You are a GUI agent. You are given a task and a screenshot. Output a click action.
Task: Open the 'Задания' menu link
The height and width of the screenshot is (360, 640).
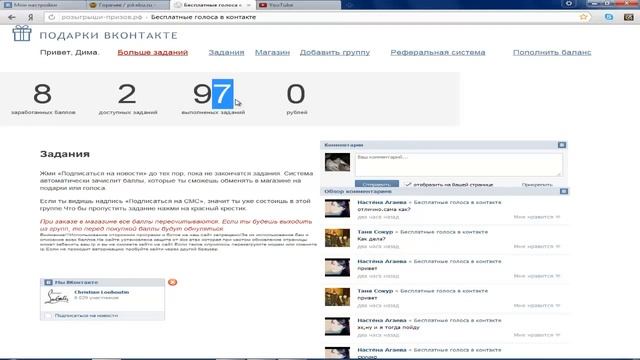click(x=226, y=52)
